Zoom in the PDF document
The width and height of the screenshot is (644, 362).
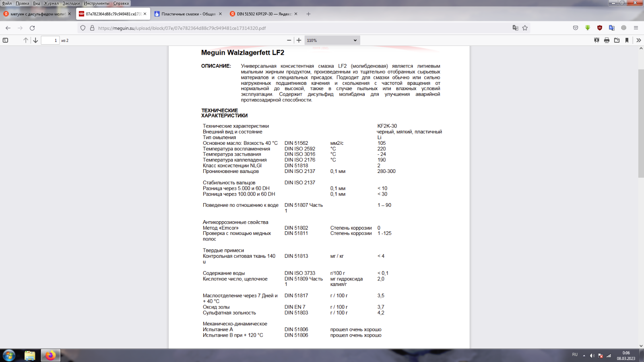[299, 40]
